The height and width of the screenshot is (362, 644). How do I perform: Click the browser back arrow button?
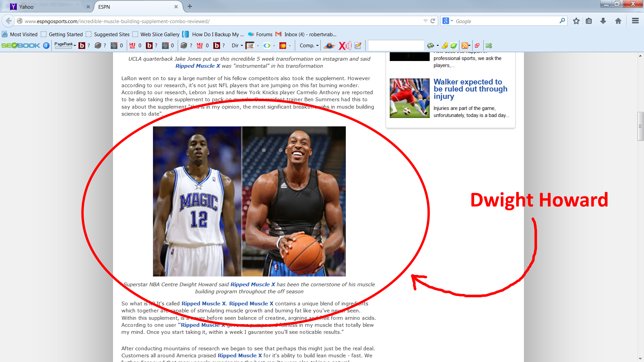click(x=8, y=21)
